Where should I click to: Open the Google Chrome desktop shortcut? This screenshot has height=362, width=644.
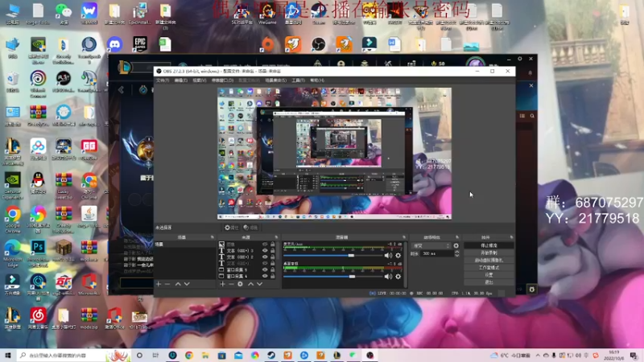[x=13, y=217]
